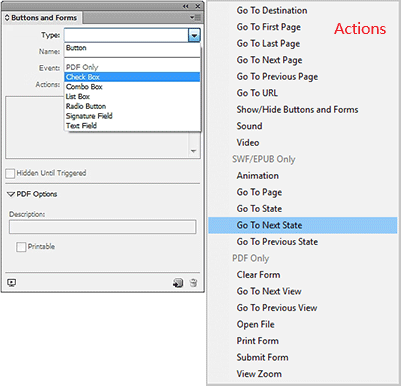Open the Type dropdown arrow

click(x=194, y=35)
